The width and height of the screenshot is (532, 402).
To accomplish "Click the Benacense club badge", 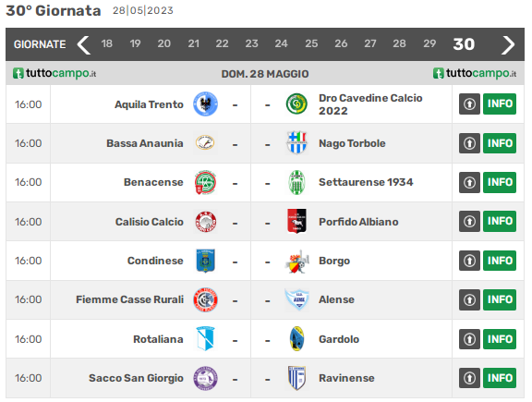I will pyautogui.click(x=205, y=182).
